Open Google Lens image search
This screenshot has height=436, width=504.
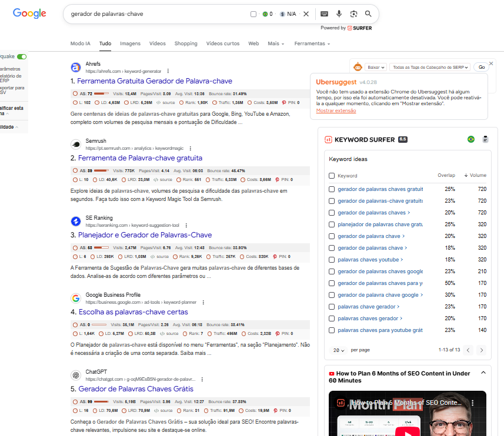tap(353, 14)
